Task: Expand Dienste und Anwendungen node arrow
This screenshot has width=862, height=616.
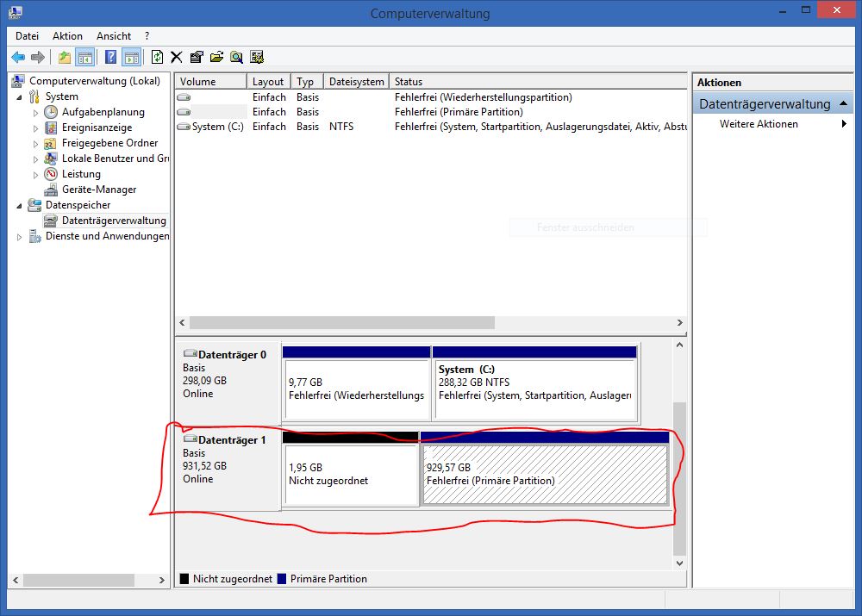Action: [x=19, y=237]
